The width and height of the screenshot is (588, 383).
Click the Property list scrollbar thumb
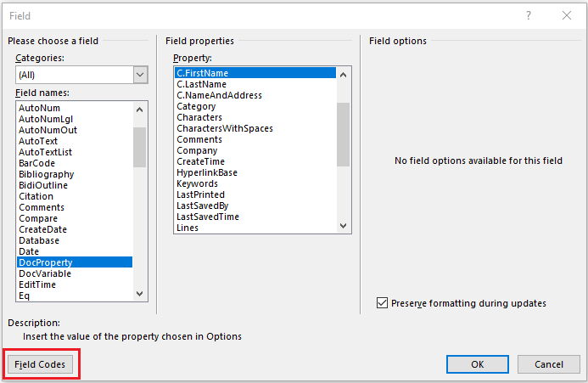343,134
